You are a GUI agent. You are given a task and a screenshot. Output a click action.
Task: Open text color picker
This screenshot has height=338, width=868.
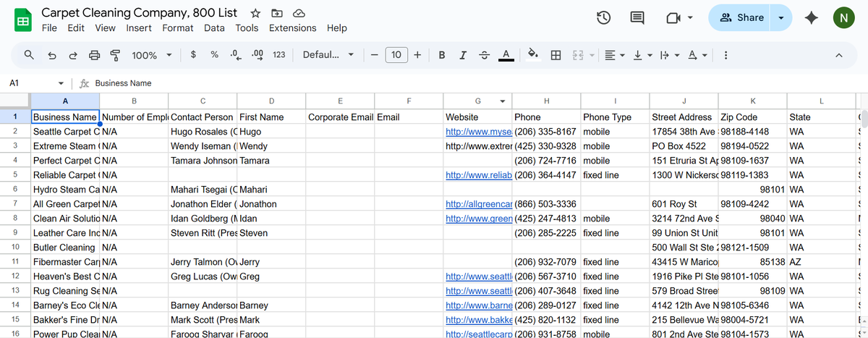(x=506, y=55)
